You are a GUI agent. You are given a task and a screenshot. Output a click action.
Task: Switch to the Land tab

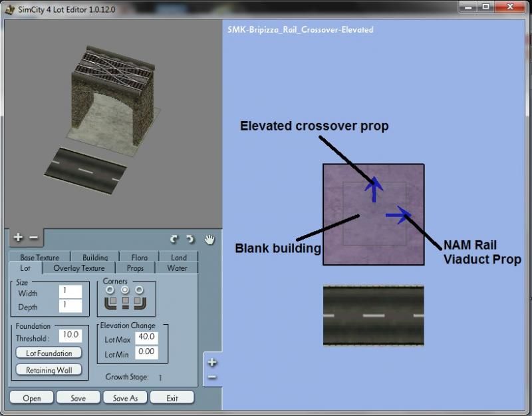pos(179,257)
